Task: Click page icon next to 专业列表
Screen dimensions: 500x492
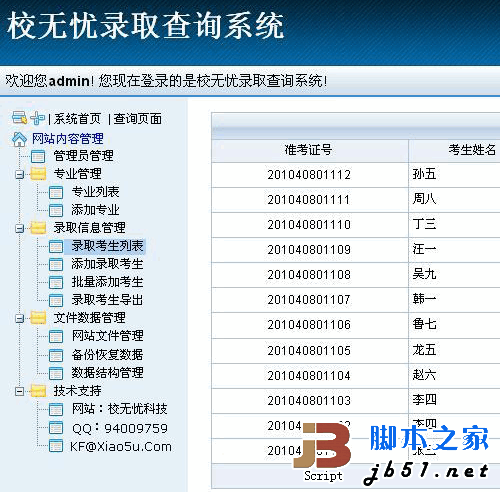Action: (56, 192)
